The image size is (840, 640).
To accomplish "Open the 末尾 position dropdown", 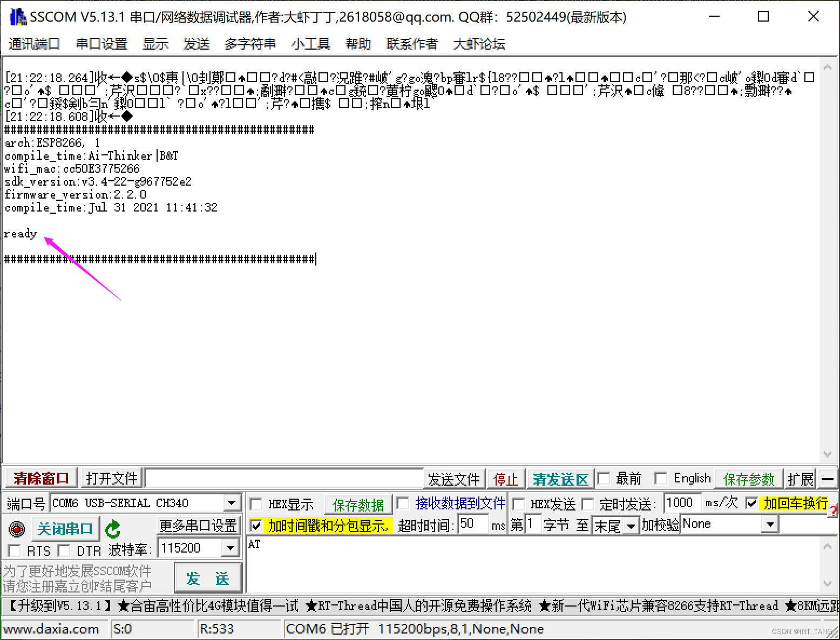I will [x=631, y=526].
